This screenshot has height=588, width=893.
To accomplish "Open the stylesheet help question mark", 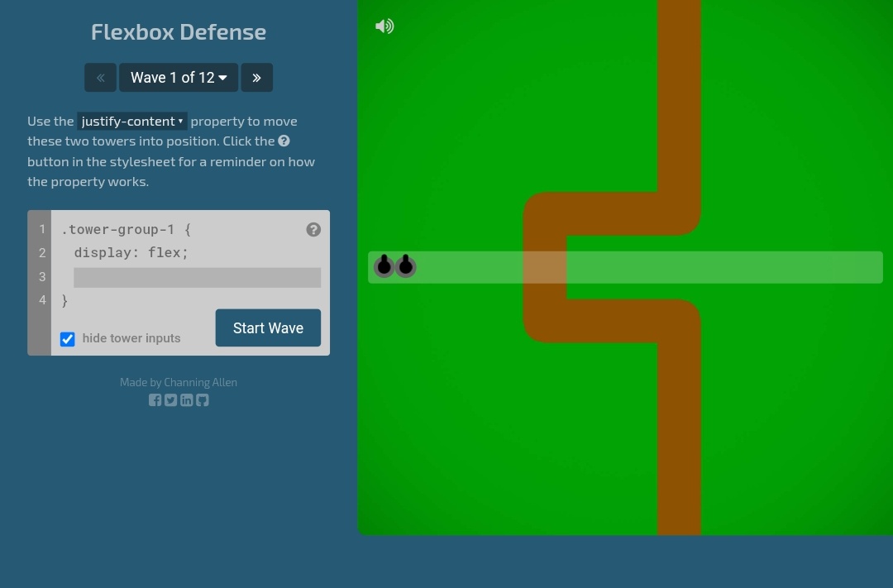I will 313,230.
